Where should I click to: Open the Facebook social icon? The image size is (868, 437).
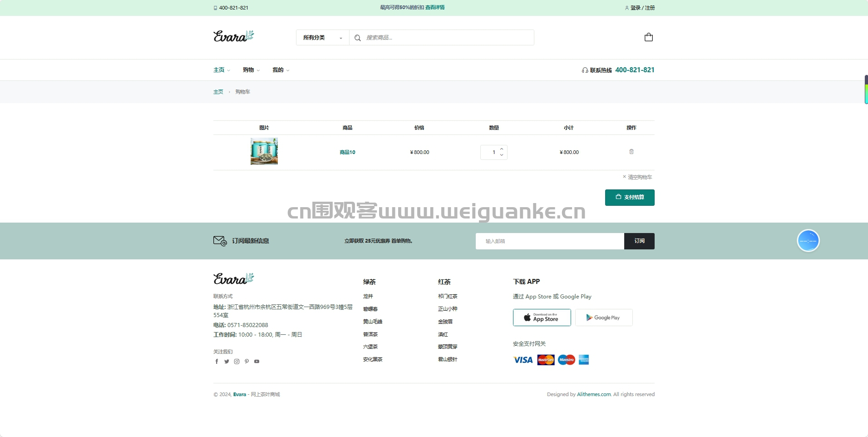coord(217,362)
